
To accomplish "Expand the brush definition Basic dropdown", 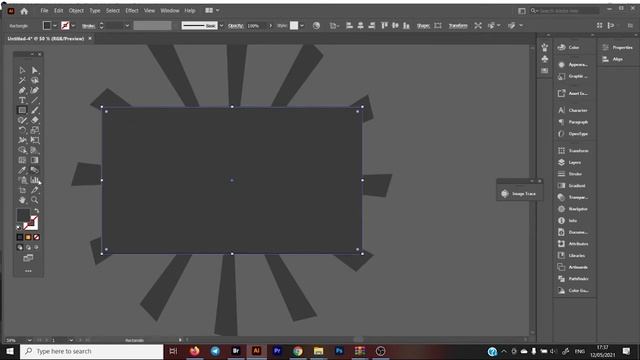I will tap(221, 26).
